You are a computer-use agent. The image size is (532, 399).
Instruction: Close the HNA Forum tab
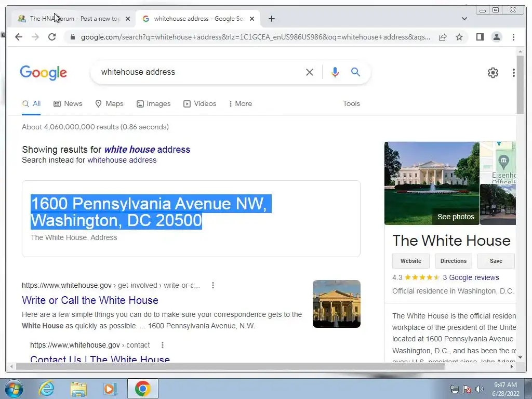128,19
